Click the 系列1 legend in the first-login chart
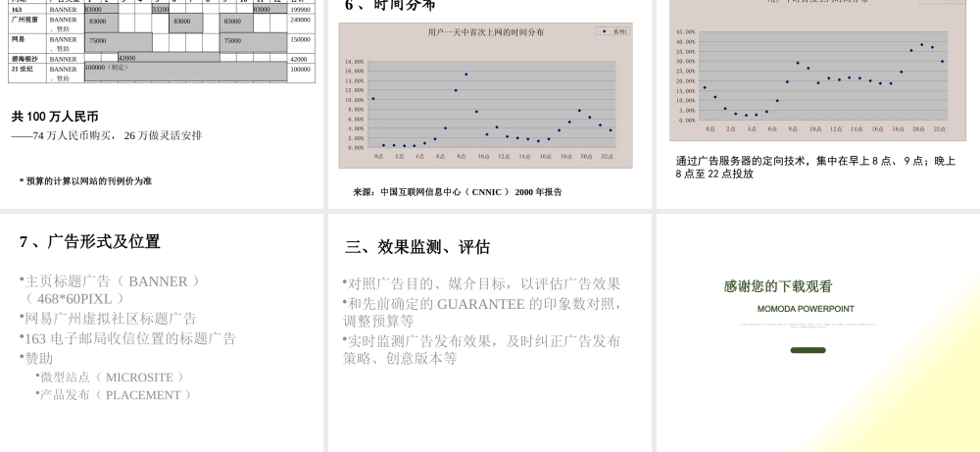 pyautogui.click(x=612, y=31)
